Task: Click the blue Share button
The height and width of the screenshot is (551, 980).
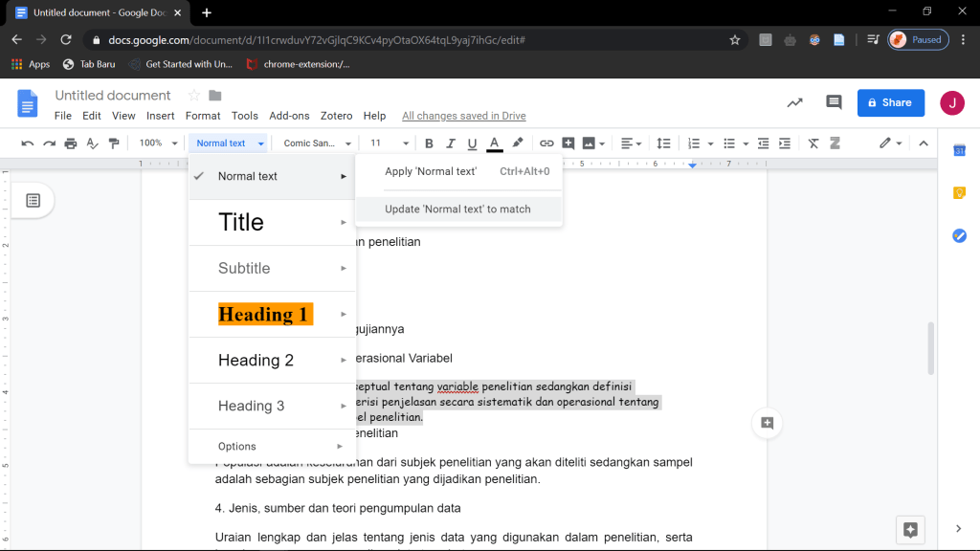Action: (890, 102)
